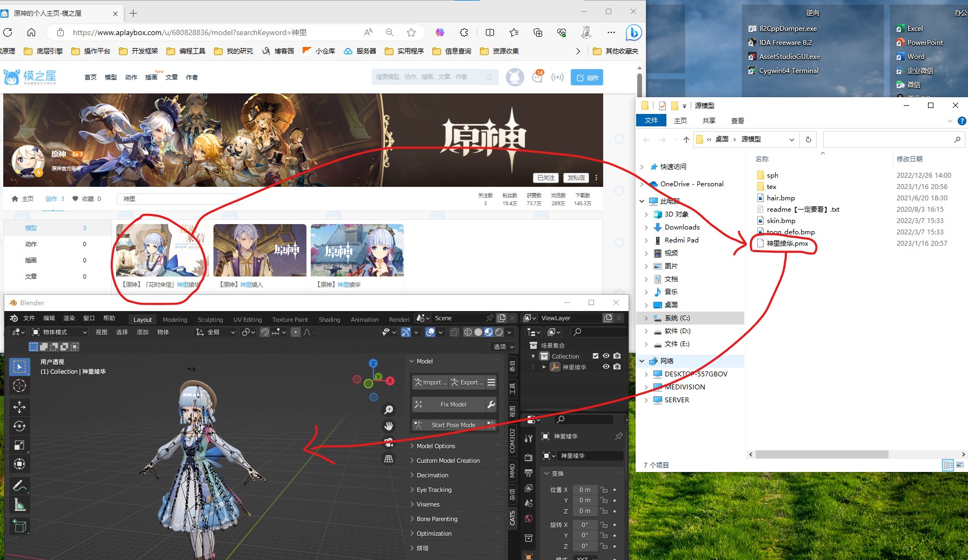Expand the Eye Tracking panel

434,490
